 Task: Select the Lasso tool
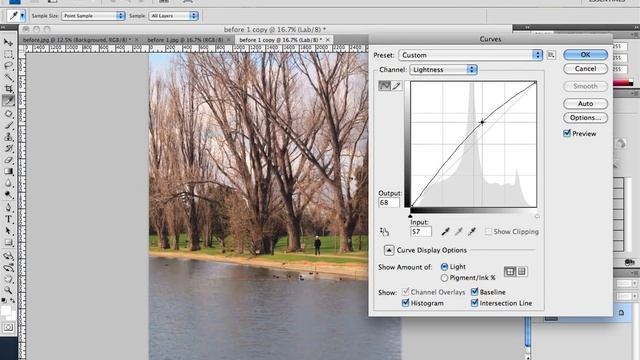coord(8,66)
